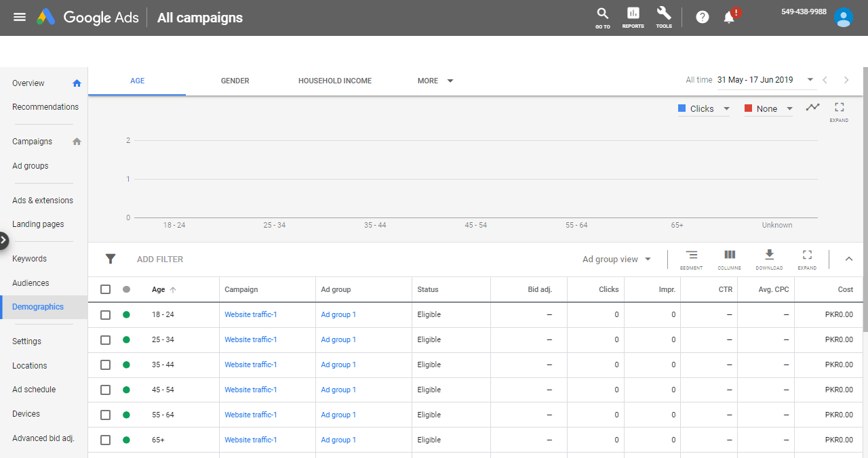Click the Help question mark icon
The image size is (868, 458).
[703, 17]
